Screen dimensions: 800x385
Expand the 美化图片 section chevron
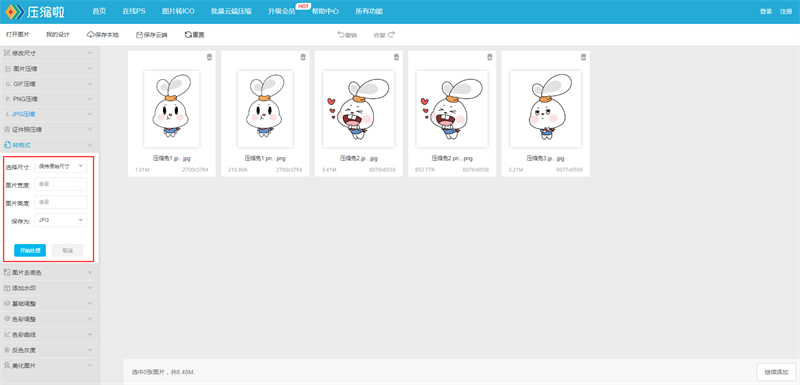pyautogui.click(x=90, y=366)
